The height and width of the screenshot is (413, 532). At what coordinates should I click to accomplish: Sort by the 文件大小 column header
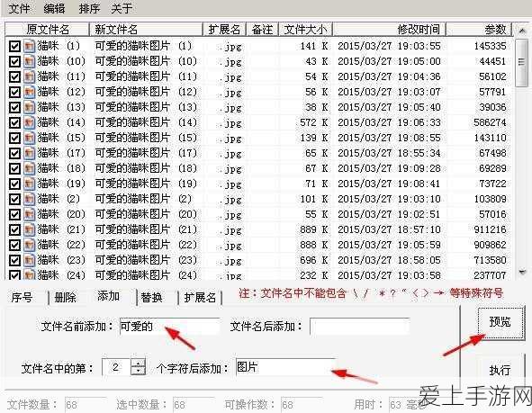[x=305, y=30]
